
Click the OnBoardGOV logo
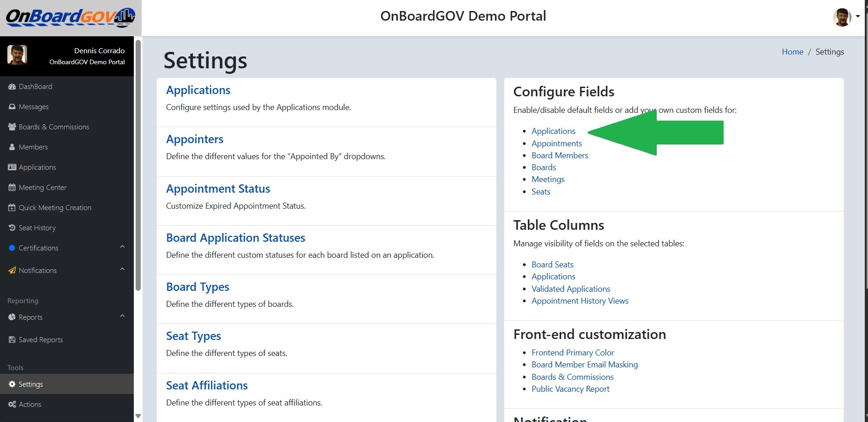[71, 17]
